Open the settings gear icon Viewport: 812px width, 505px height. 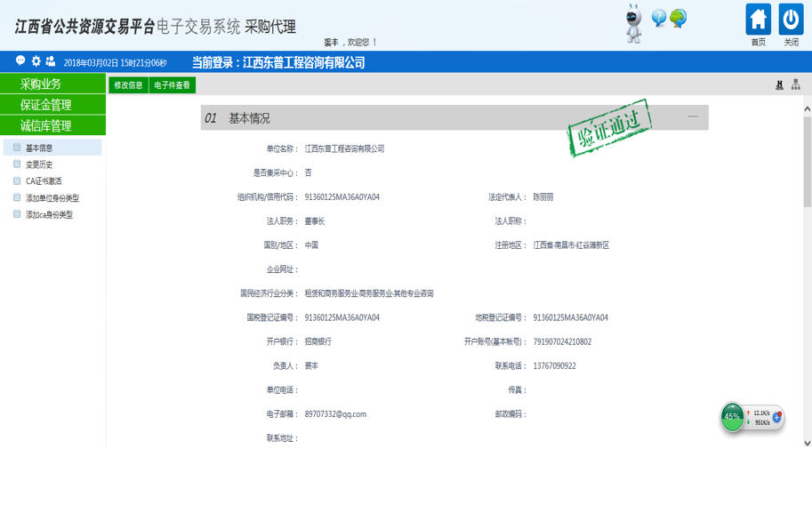point(36,61)
